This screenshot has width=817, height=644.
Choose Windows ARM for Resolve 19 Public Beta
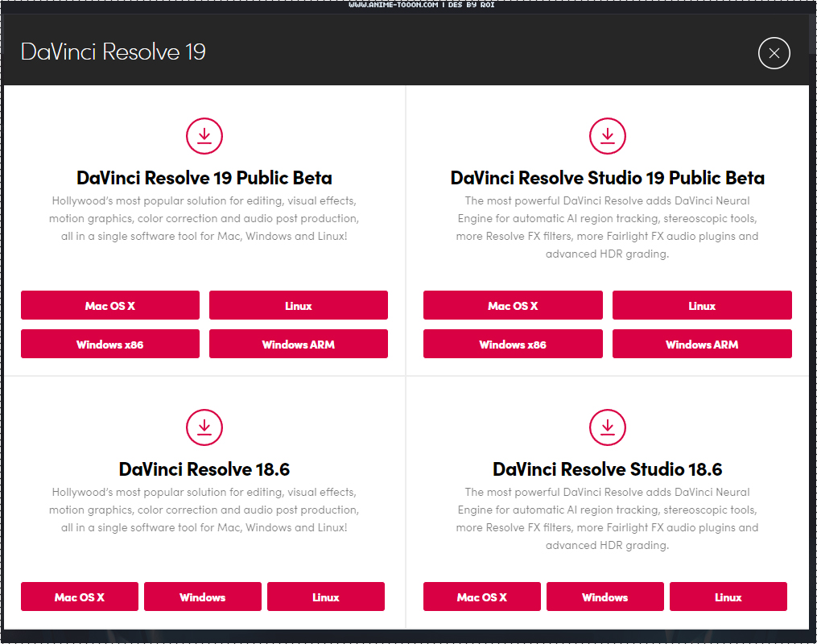point(299,344)
